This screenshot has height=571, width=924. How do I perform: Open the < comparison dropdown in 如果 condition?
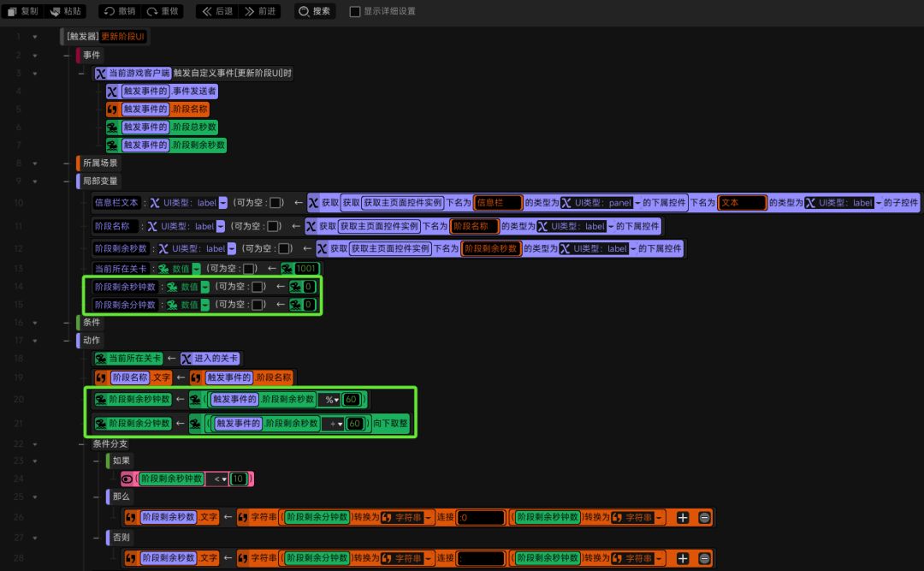pos(220,479)
